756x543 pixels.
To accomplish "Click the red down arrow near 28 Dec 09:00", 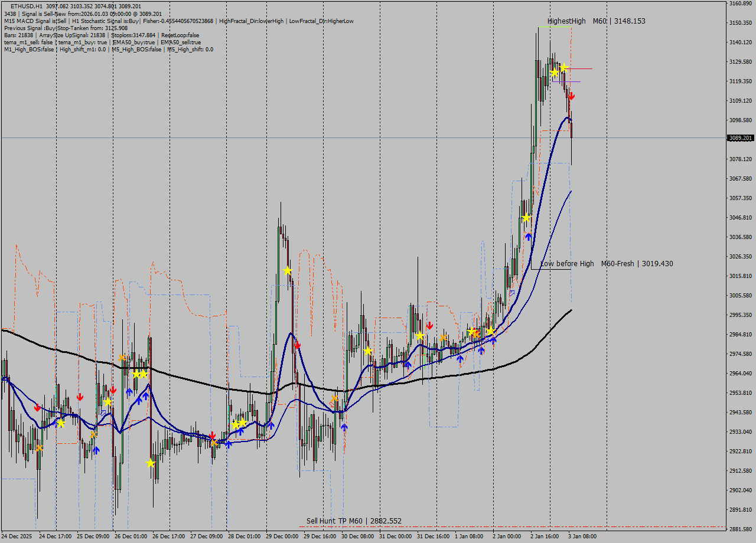I will tap(212, 436).
